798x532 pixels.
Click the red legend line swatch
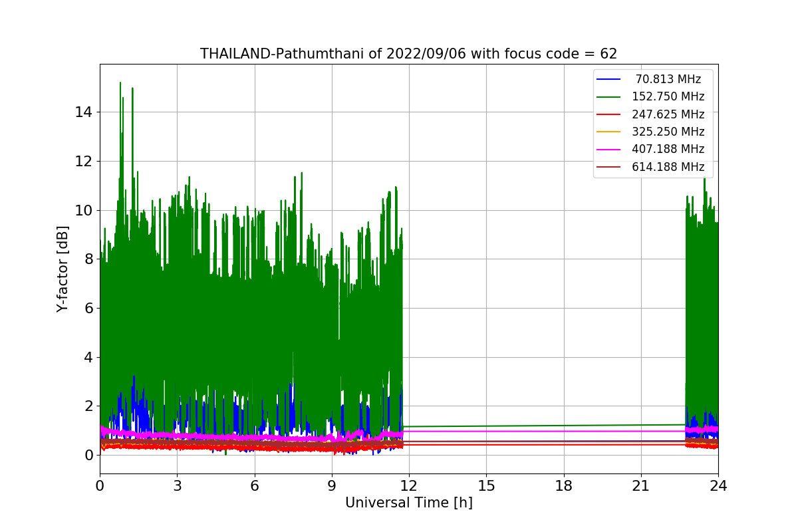tap(608, 114)
